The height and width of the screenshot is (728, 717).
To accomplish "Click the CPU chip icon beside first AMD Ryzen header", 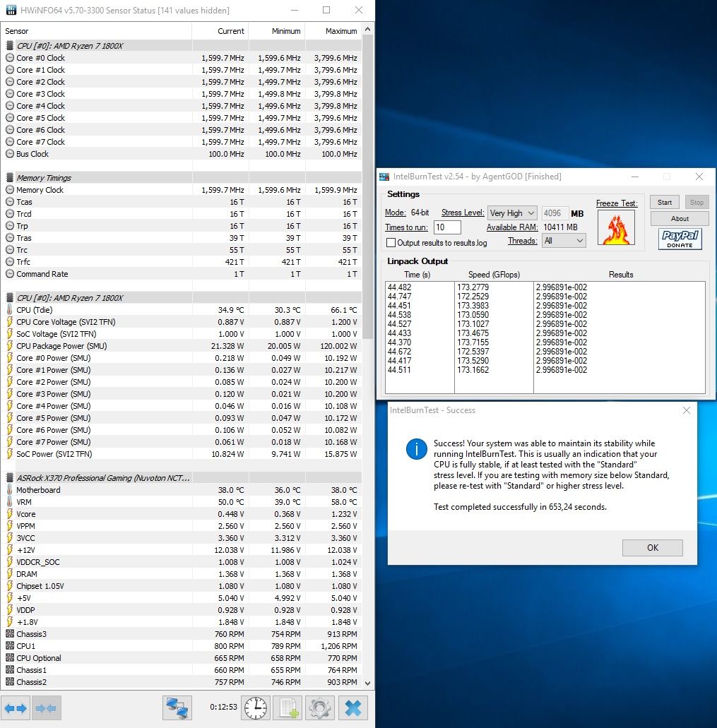I will point(10,45).
